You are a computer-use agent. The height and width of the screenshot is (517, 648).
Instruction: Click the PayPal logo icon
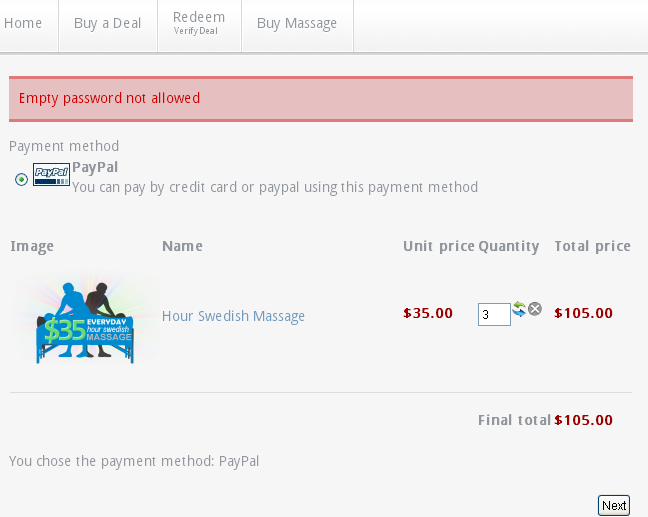(x=51, y=174)
